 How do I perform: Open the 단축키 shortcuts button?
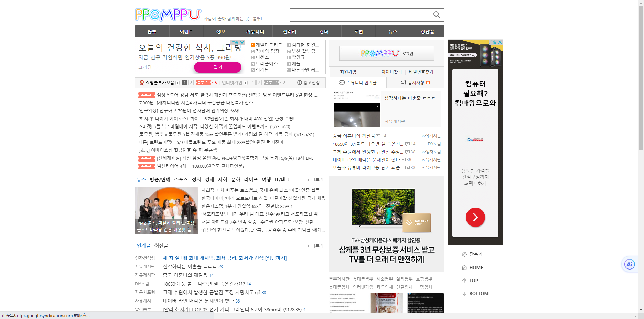475,254
